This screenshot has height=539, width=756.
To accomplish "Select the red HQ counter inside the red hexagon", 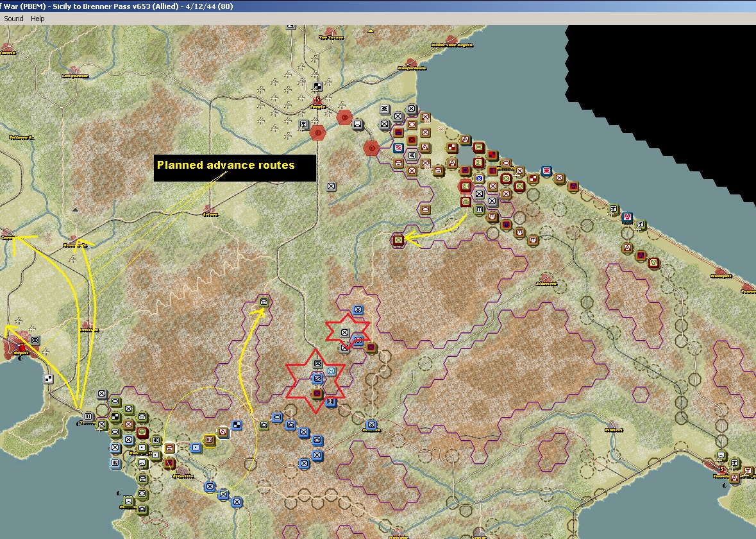I will click(x=466, y=186).
